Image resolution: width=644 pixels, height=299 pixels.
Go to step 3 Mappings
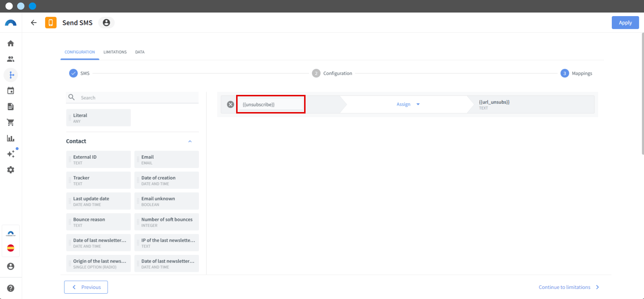[576, 73]
